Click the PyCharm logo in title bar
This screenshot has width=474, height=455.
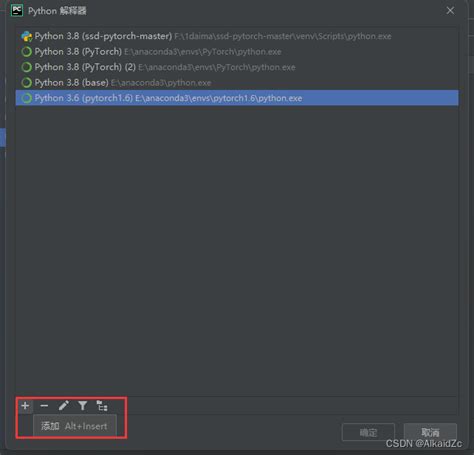click(17, 11)
